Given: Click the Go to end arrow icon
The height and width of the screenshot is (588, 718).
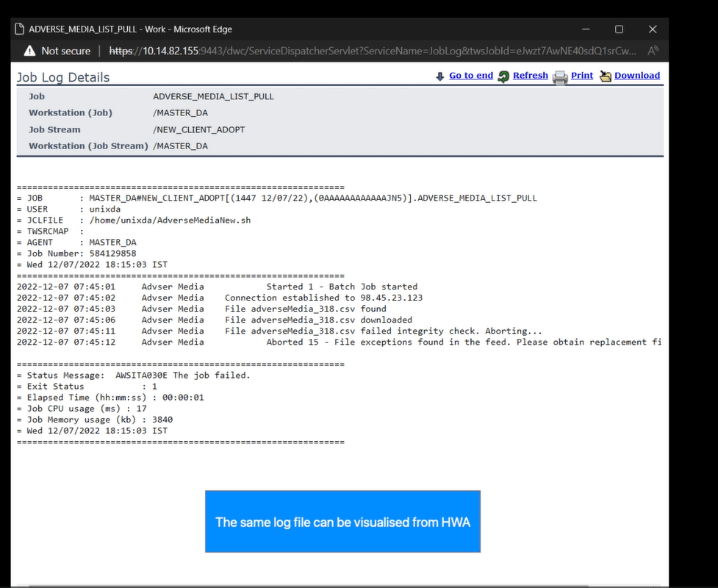Looking at the screenshot, I should (x=439, y=76).
